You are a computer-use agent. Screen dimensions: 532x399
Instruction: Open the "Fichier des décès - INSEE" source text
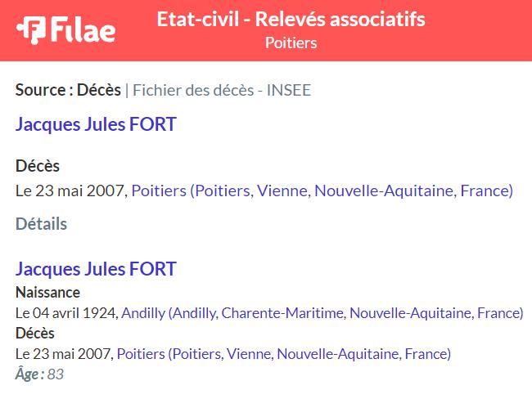click(x=222, y=90)
